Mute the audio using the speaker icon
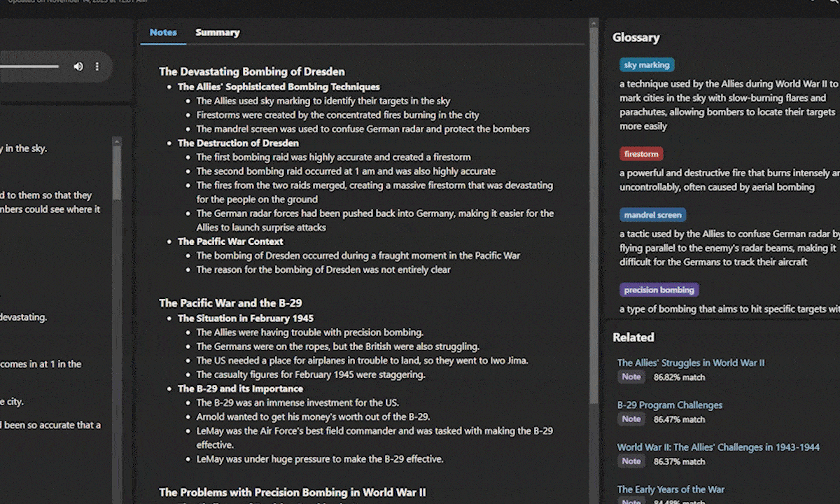The width and height of the screenshot is (840, 504). (78, 66)
